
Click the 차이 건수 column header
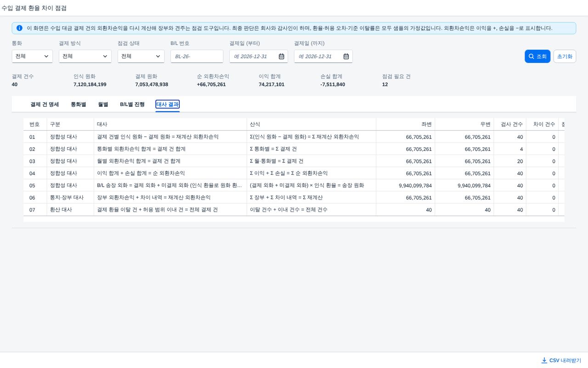tap(542, 124)
